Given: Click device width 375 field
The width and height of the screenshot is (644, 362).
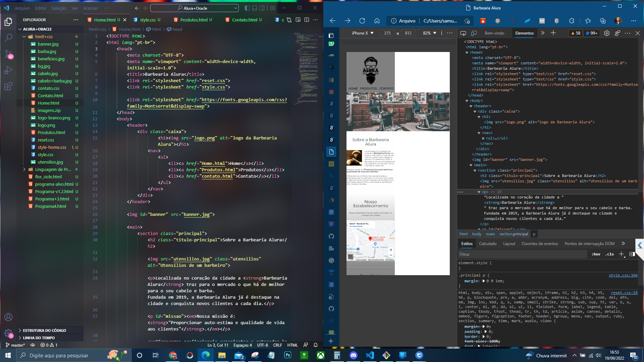Looking at the screenshot, I should pos(387,33).
